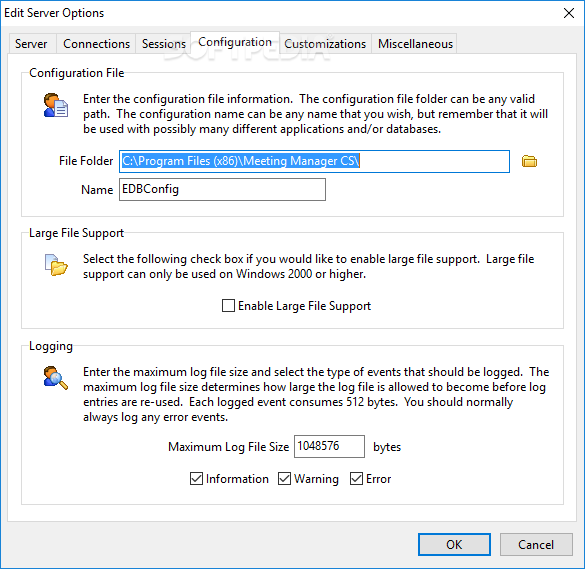Close the Edit Server Options dialog
Viewport: 585px width, 569px height.
pos(569,13)
